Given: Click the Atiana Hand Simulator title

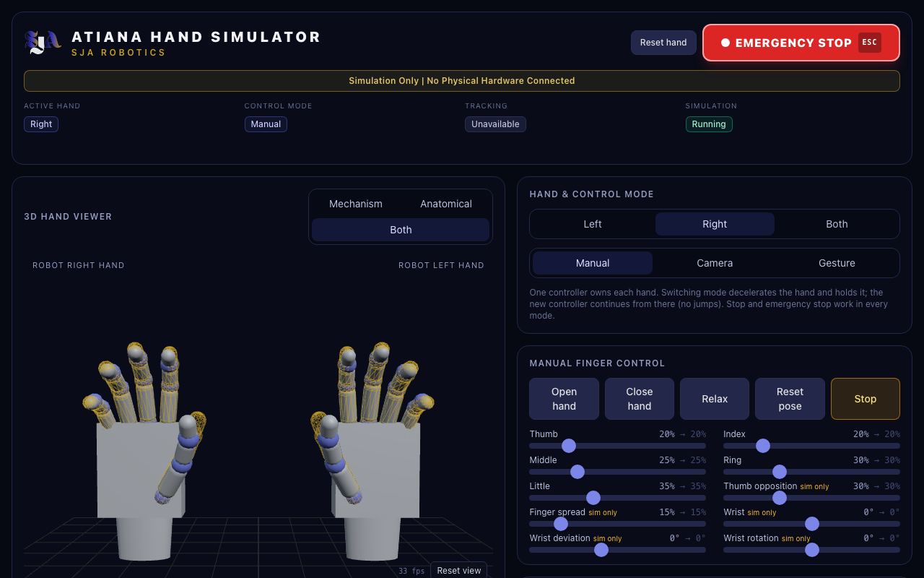Looking at the screenshot, I should pyautogui.click(x=196, y=37).
